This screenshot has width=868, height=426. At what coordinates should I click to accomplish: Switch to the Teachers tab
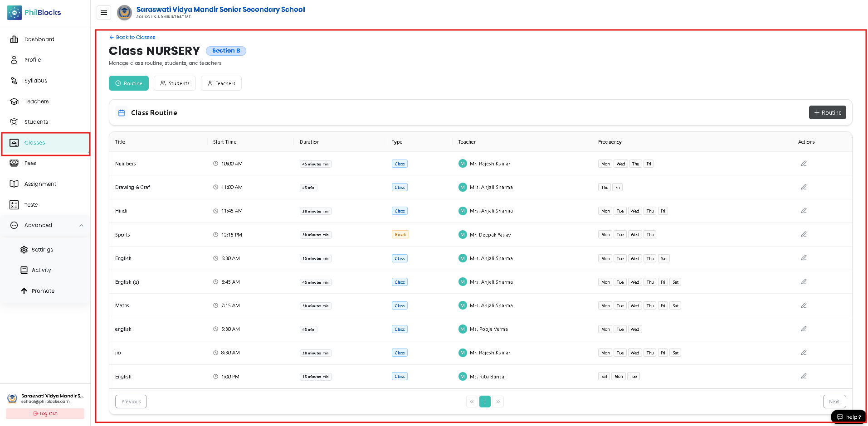coord(221,83)
